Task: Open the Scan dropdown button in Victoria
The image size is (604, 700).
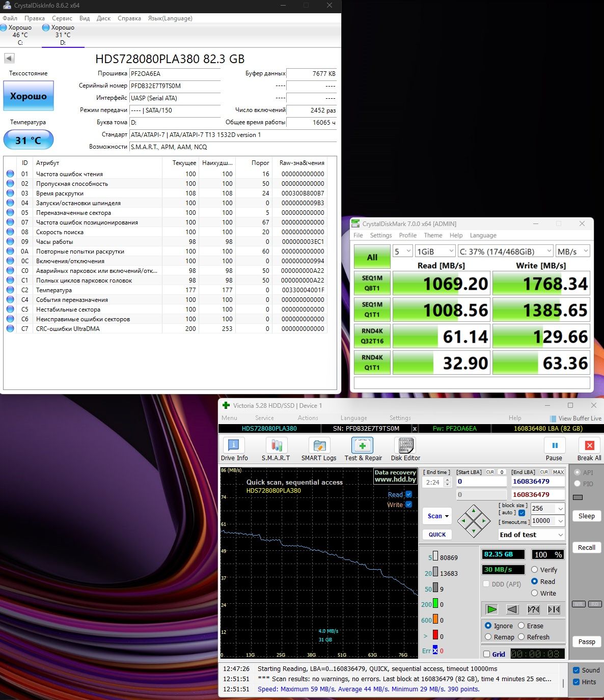Action: pos(437,516)
